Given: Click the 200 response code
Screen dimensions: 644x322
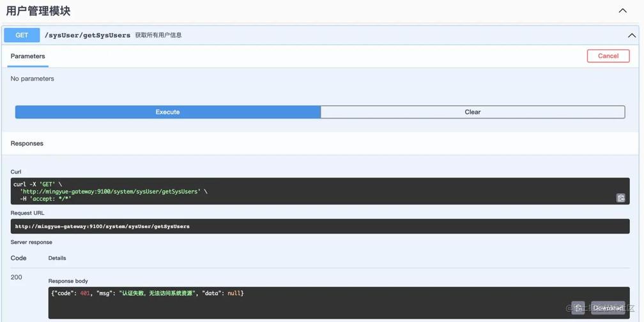Looking at the screenshot, I should click(17, 277).
